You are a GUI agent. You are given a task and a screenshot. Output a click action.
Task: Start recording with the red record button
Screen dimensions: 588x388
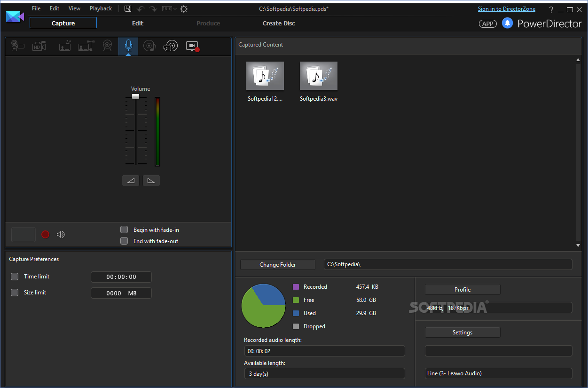click(x=45, y=234)
